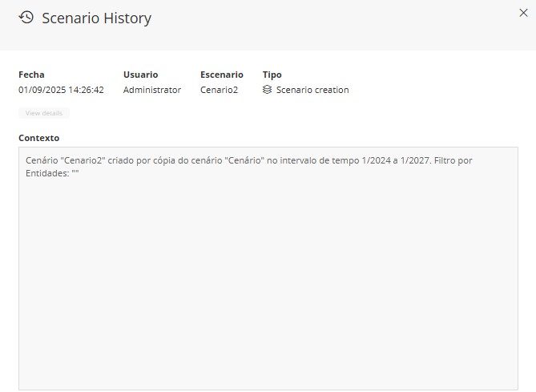This screenshot has width=536, height=392.
Task: Click the Contexto section label
Action: 38,138
